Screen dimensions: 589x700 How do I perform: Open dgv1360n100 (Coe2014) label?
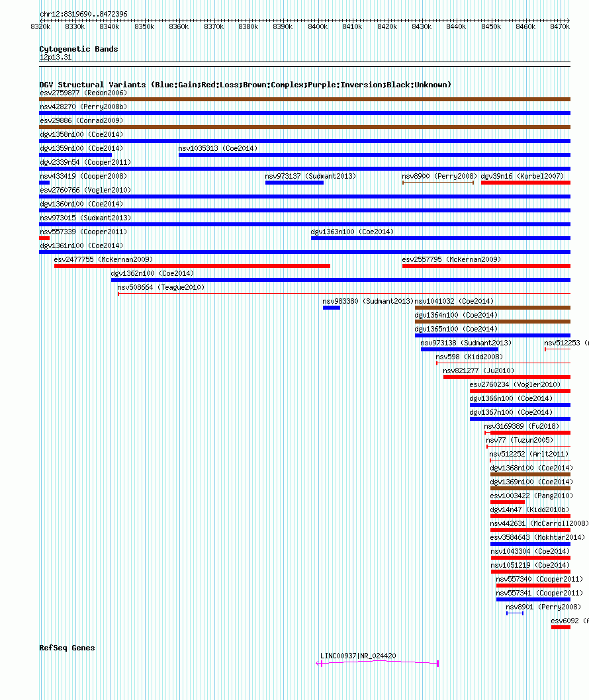pyautogui.click(x=81, y=204)
